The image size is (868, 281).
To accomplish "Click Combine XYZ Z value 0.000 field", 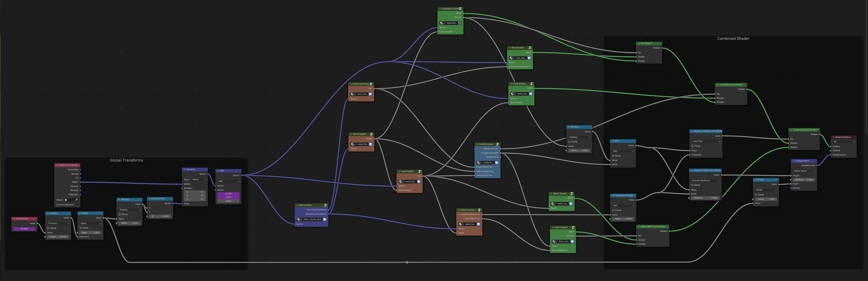I will coord(160,216).
